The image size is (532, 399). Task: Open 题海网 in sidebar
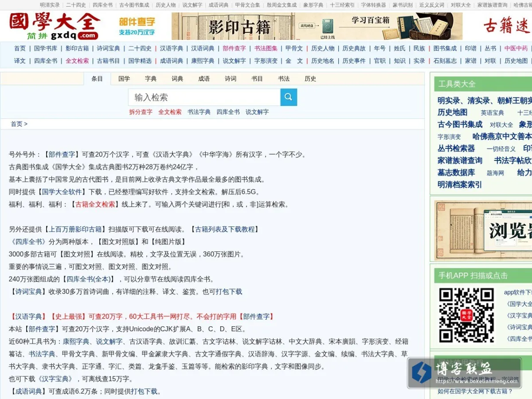pyautogui.click(x=495, y=173)
